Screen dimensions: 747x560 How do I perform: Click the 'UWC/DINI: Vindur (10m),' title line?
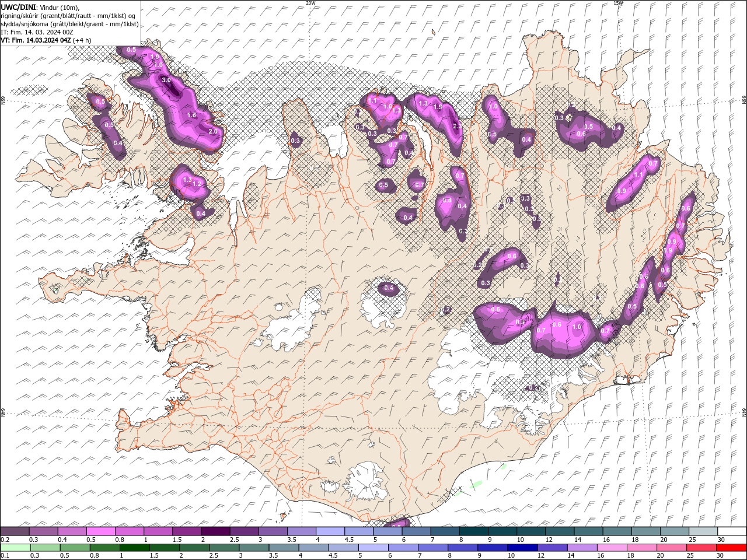[39, 6]
